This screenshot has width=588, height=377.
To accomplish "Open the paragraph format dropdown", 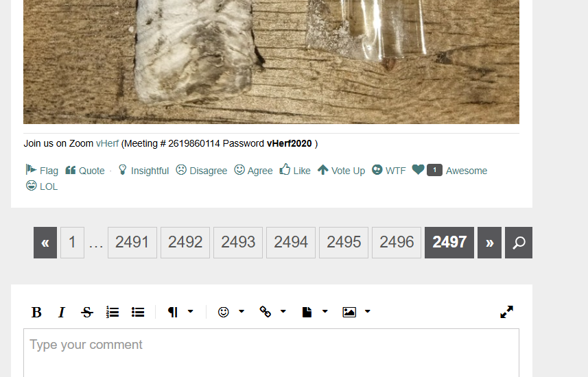I will tap(180, 312).
